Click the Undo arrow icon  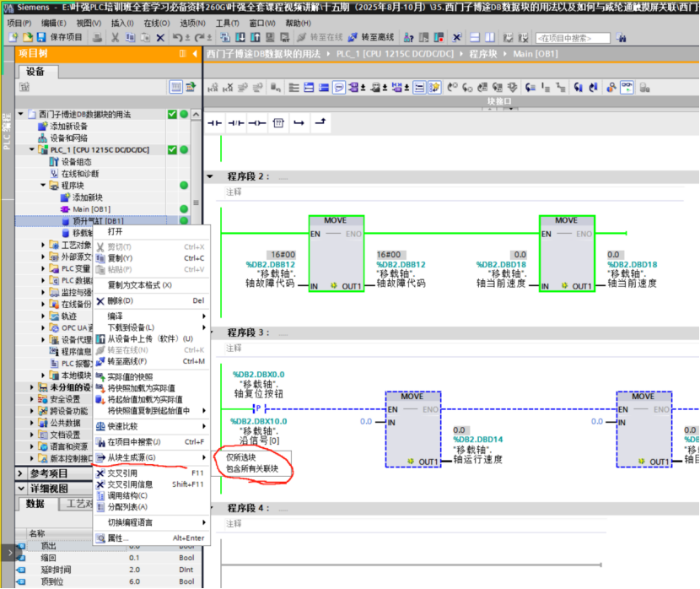[x=177, y=37]
